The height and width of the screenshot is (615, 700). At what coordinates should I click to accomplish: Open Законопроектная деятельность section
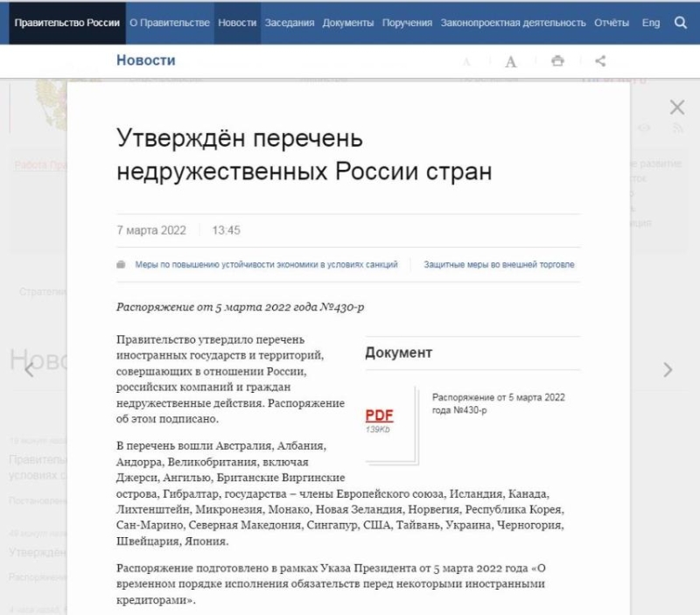point(513,23)
